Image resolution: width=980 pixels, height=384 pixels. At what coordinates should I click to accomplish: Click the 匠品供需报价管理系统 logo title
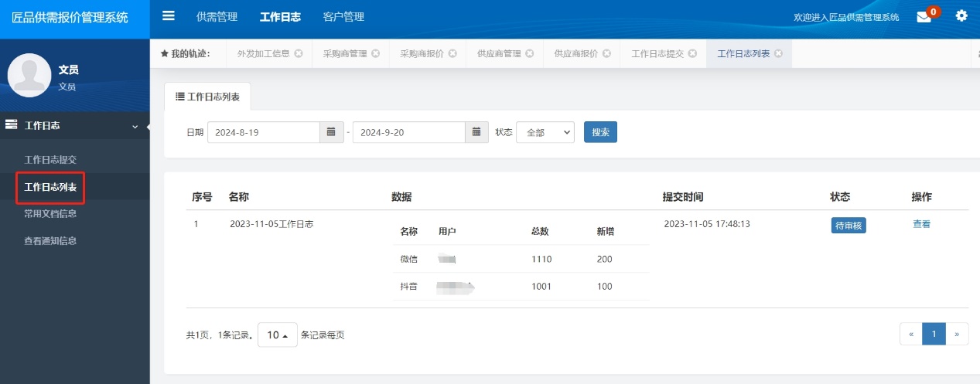[x=70, y=17]
